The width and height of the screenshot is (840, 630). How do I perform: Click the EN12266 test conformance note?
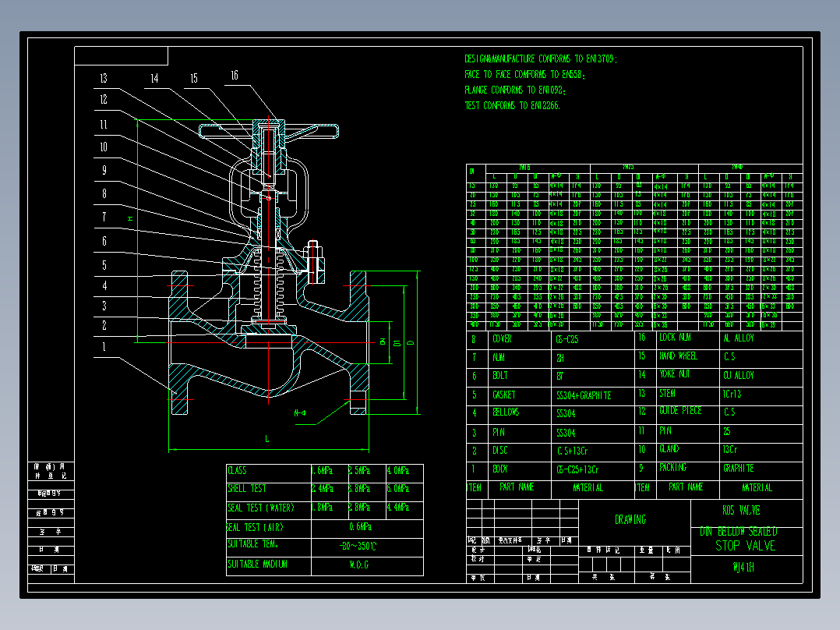[512, 105]
